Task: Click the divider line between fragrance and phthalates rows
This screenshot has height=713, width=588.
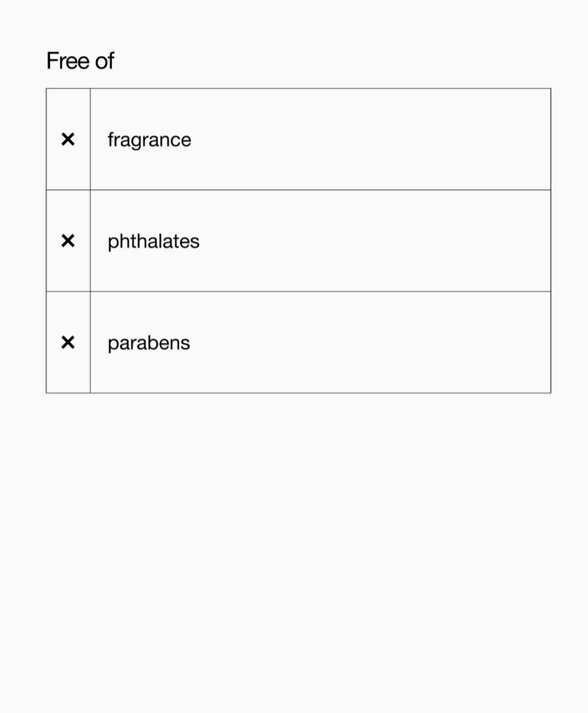Action: [x=320, y=190]
